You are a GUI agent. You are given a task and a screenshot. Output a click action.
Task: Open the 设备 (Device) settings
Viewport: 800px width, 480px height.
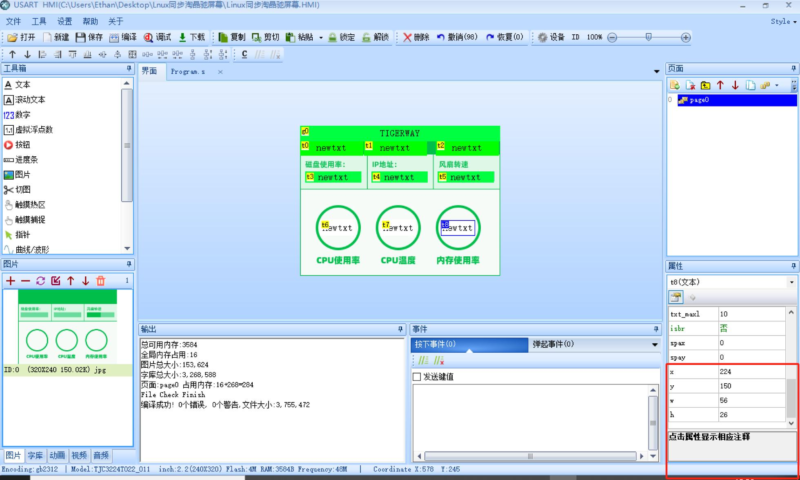(x=551, y=37)
